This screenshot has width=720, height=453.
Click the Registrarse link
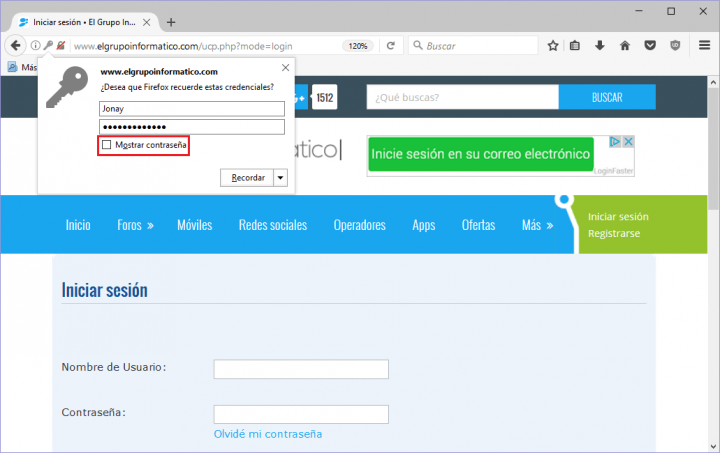tap(614, 234)
